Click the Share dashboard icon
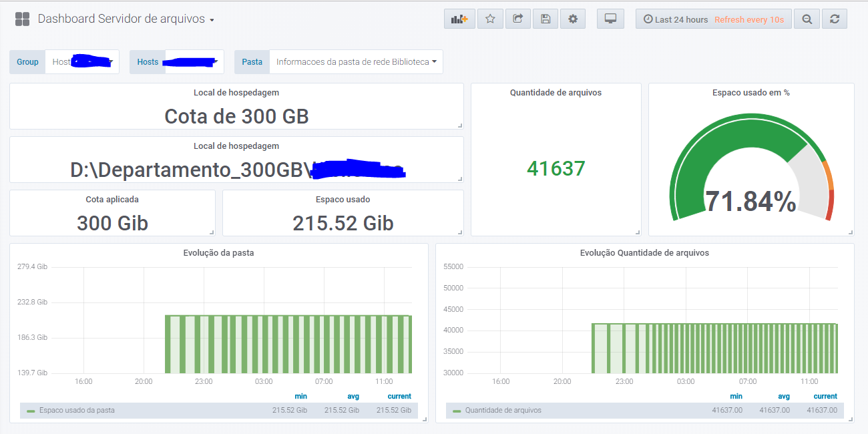 coord(517,19)
